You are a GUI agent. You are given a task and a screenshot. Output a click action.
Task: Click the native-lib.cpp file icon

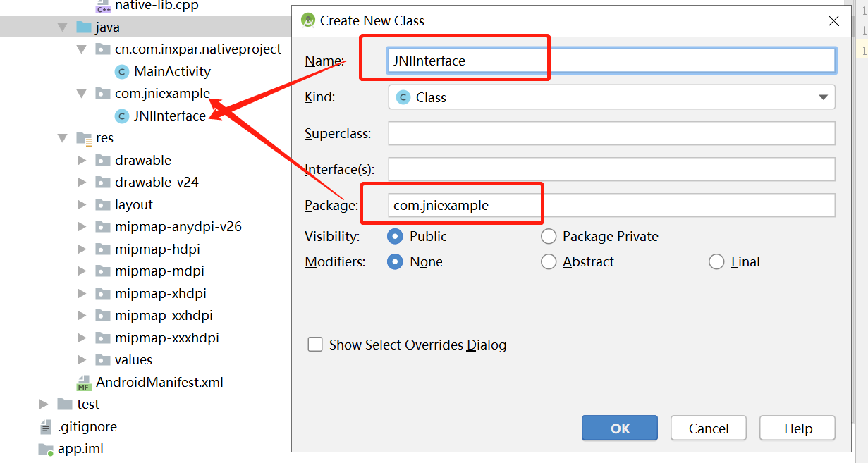pyautogui.click(x=103, y=6)
